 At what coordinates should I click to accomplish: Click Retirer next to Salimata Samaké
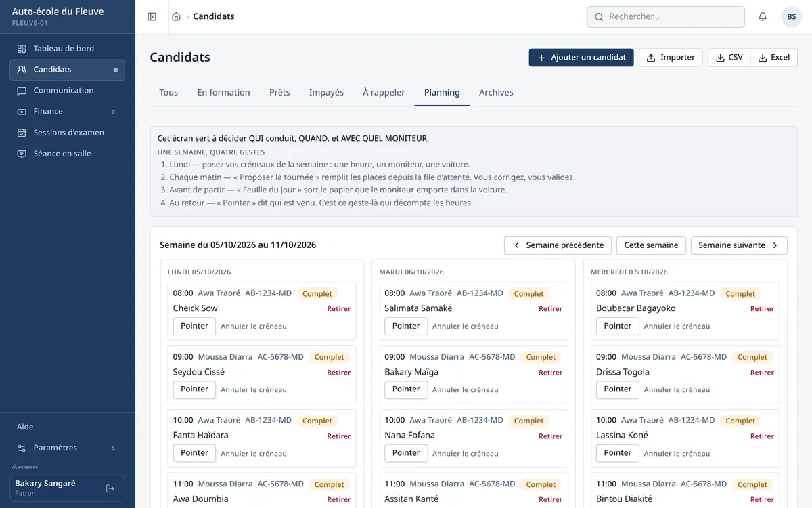tap(550, 309)
